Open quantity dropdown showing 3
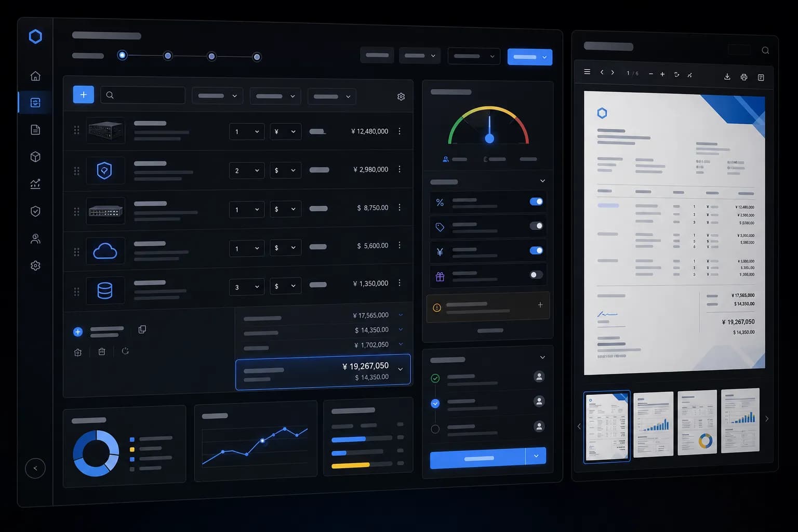This screenshot has height=532, width=798. point(247,287)
